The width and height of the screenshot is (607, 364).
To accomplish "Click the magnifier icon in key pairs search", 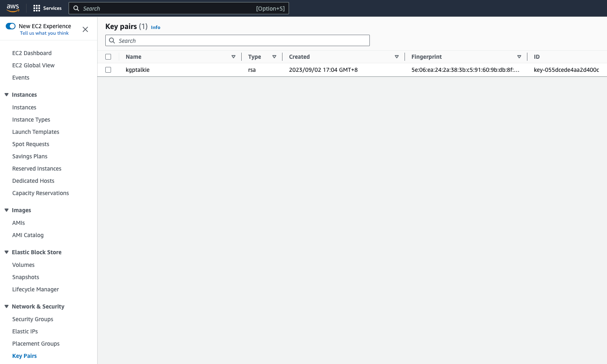I will (112, 40).
